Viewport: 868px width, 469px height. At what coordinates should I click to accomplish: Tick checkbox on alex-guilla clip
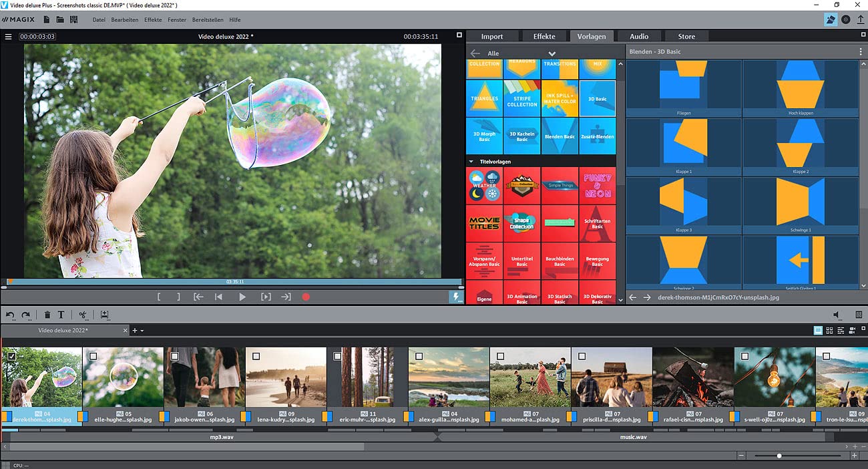[x=419, y=357]
